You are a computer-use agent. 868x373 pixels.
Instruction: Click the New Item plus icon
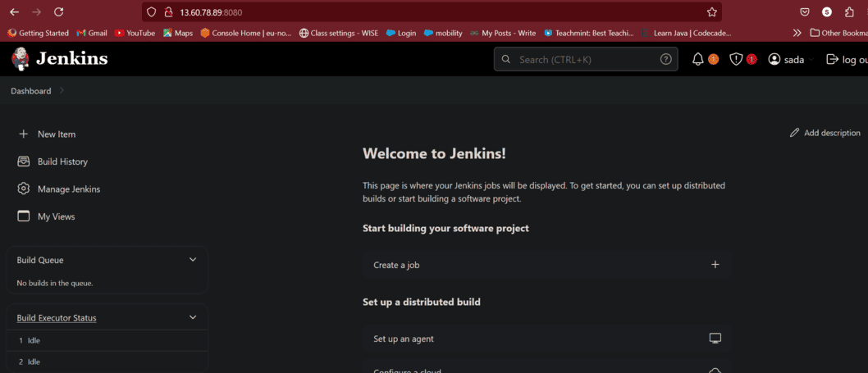[x=23, y=134]
